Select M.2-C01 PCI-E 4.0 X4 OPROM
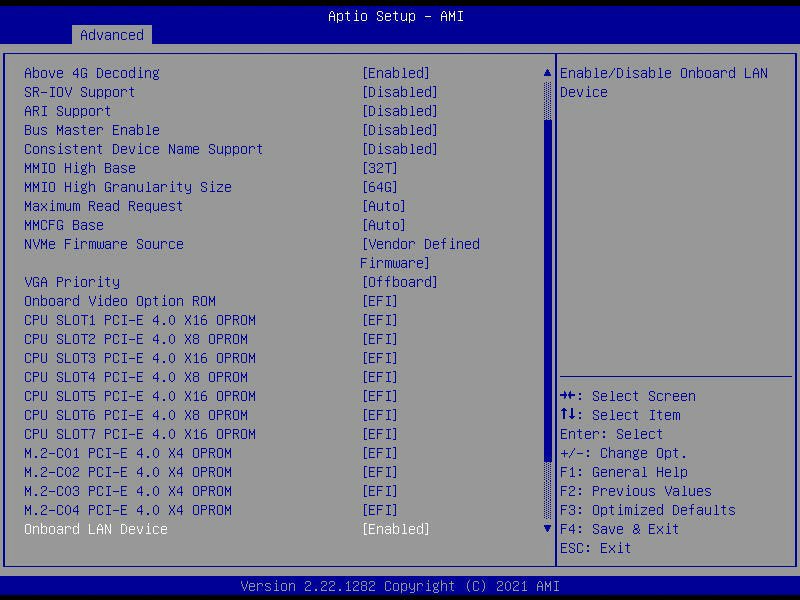The image size is (800, 600). [x=128, y=453]
